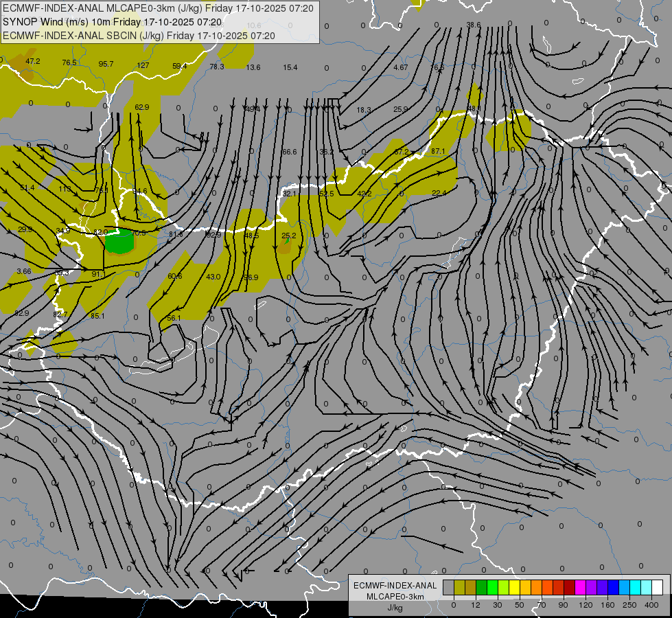Select the pure yellow legend swatch

click(514, 587)
